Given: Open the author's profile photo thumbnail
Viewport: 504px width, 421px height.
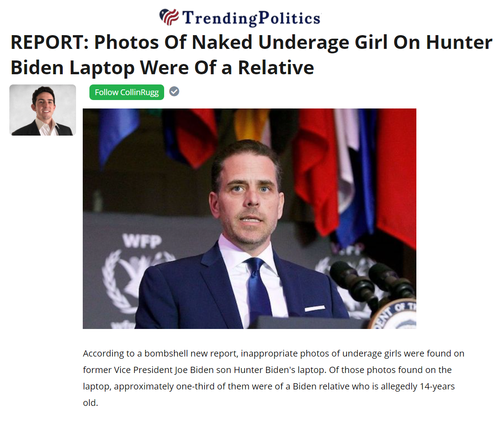Looking at the screenshot, I should pos(43,110).
